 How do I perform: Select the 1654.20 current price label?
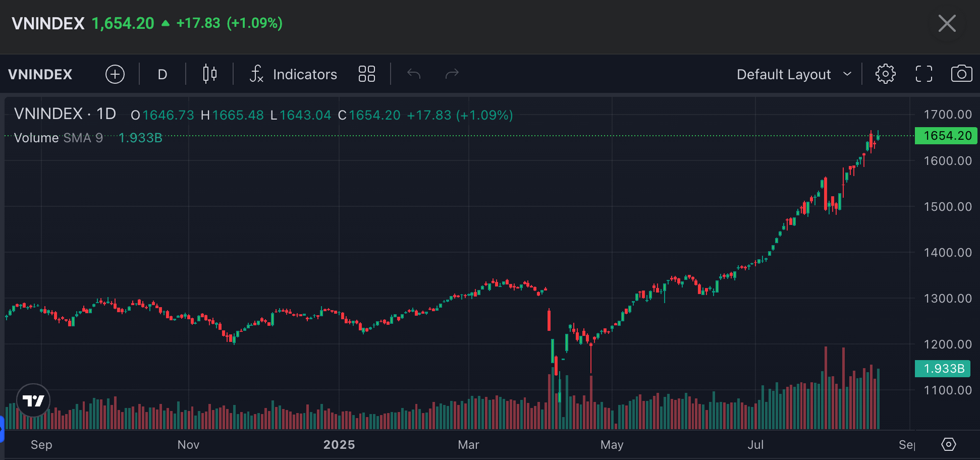click(946, 136)
